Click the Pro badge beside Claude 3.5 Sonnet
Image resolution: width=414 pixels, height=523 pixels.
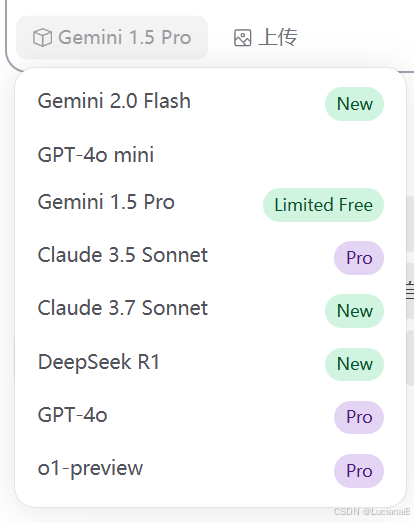[x=359, y=258]
